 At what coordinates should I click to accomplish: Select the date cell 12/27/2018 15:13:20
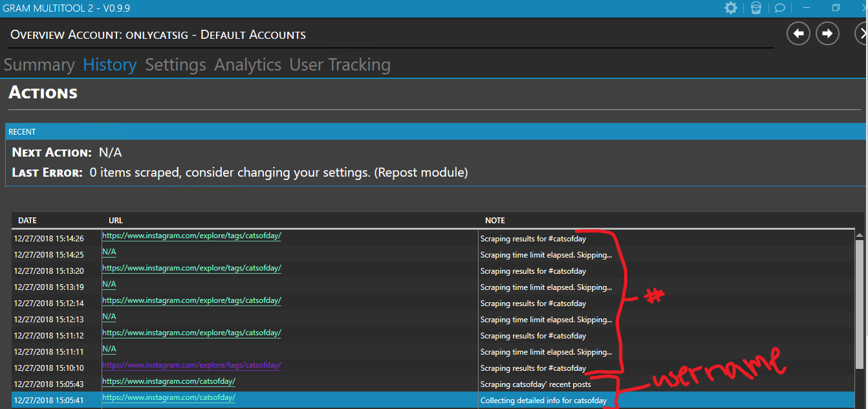pyautogui.click(x=49, y=271)
